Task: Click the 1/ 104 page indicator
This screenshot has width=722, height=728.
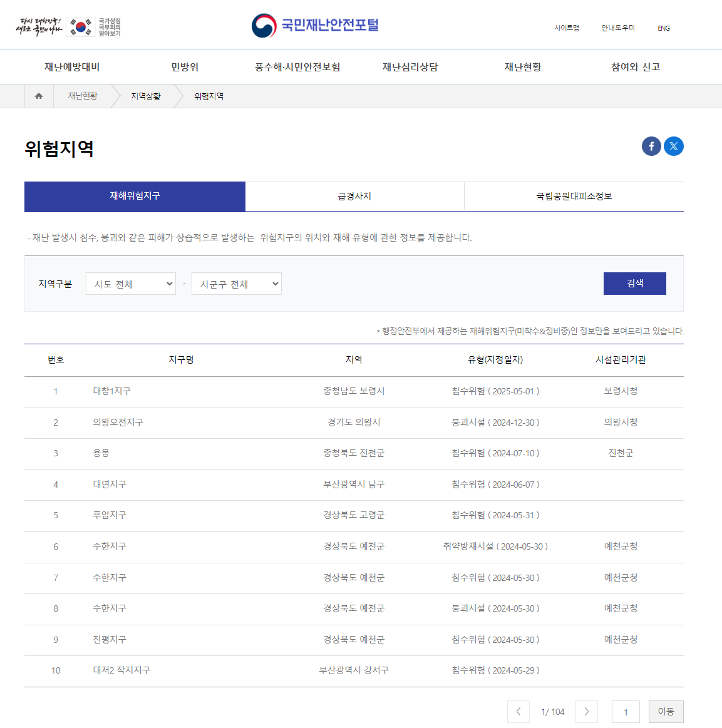Action: [552, 712]
